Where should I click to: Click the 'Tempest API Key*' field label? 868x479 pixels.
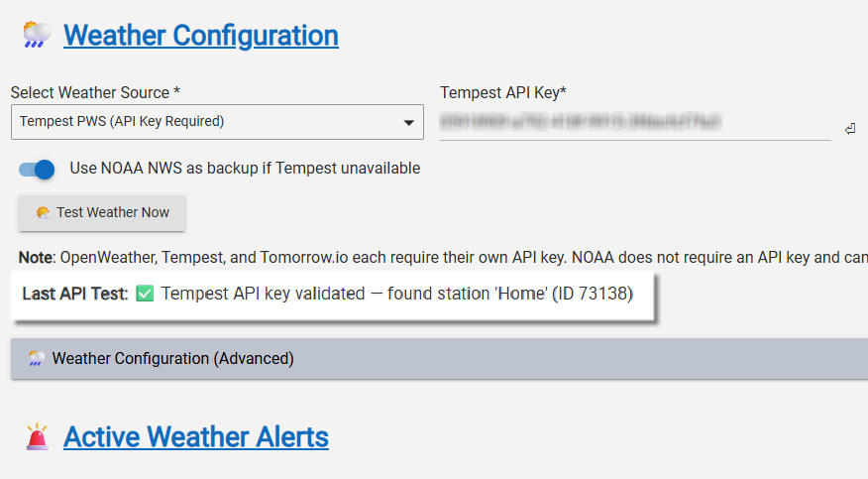click(503, 92)
